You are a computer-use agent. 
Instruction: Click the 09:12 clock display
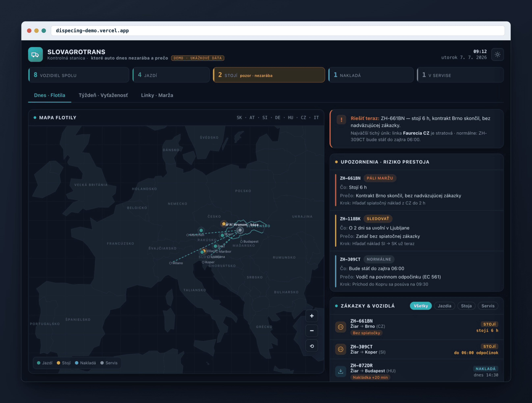click(x=480, y=51)
